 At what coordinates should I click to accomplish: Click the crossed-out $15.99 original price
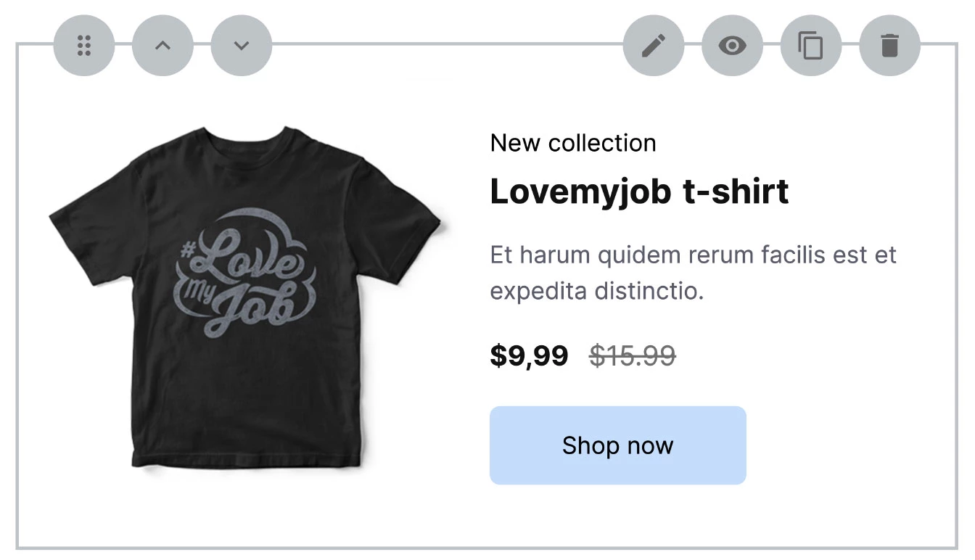pos(633,356)
